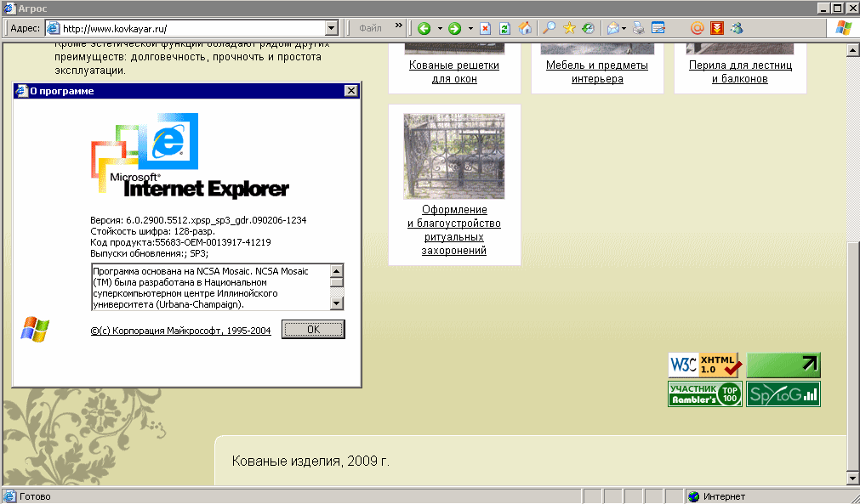Viewport: 860px width, 504px height.
Task: Click the page scrollbar up arrow
Action: [852, 51]
